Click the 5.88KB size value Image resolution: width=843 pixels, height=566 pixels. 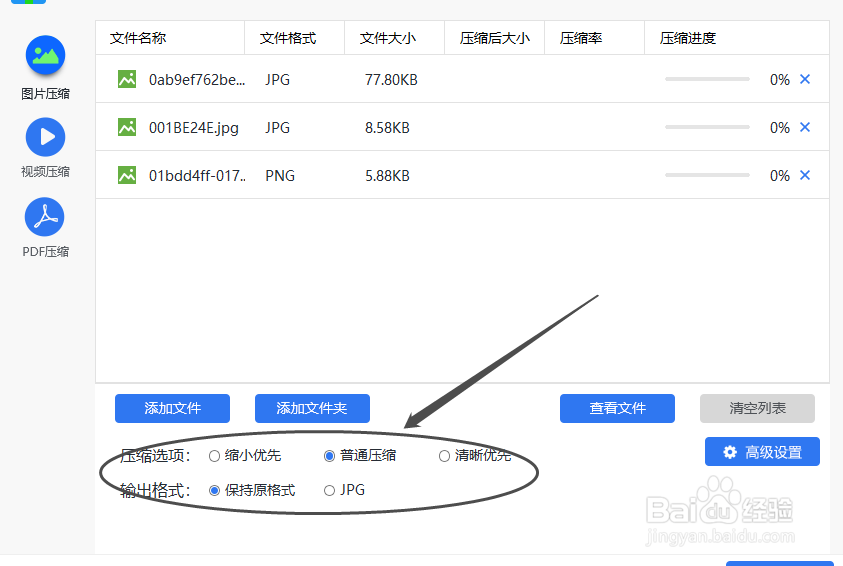(x=387, y=176)
